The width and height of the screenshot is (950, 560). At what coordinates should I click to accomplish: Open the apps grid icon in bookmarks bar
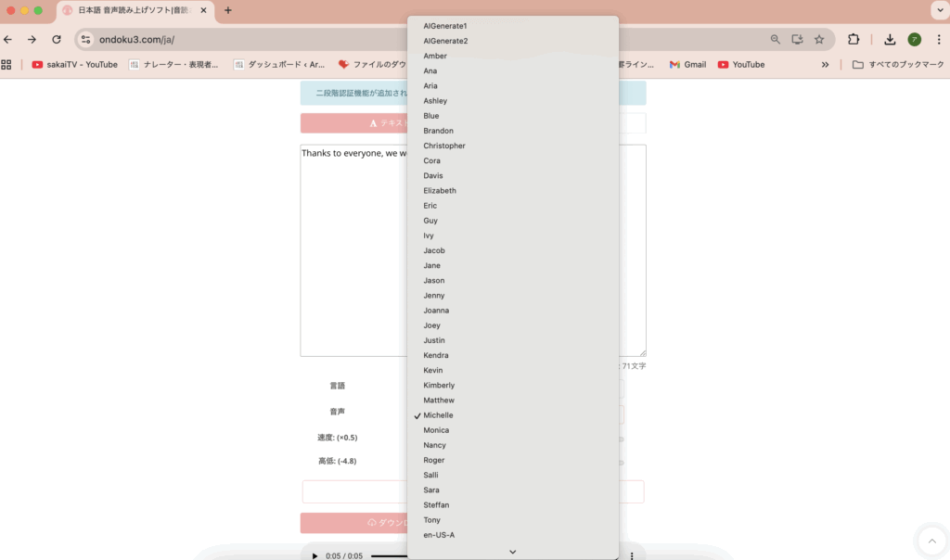(x=6, y=65)
